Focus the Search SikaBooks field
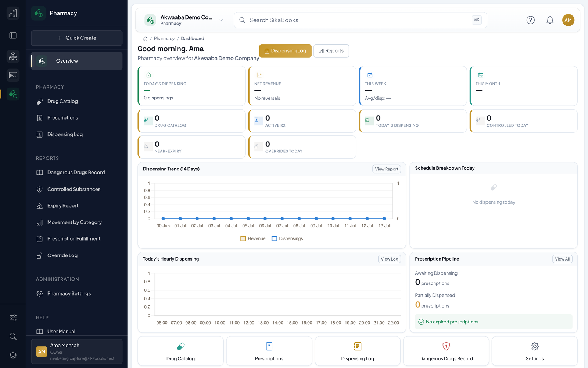This screenshot has width=588, height=368. tap(361, 20)
